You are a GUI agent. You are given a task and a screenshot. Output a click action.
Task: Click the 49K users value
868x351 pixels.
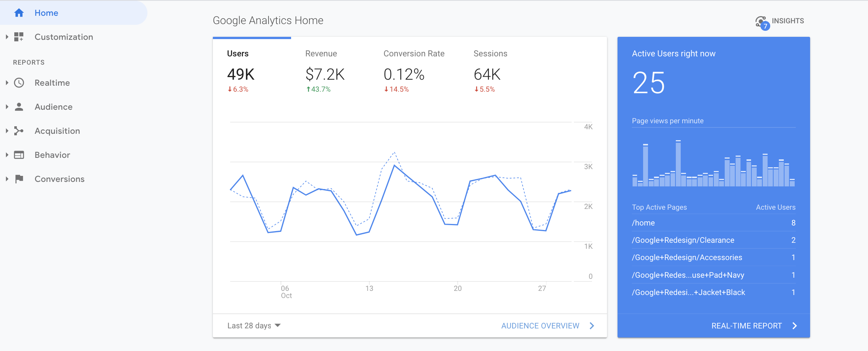(x=241, y=74)
